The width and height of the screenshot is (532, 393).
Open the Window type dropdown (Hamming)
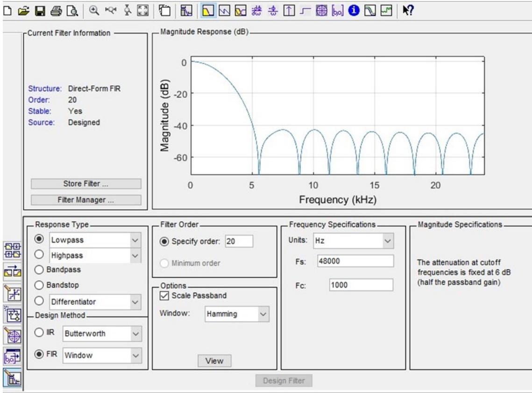[x=236, y=315]
